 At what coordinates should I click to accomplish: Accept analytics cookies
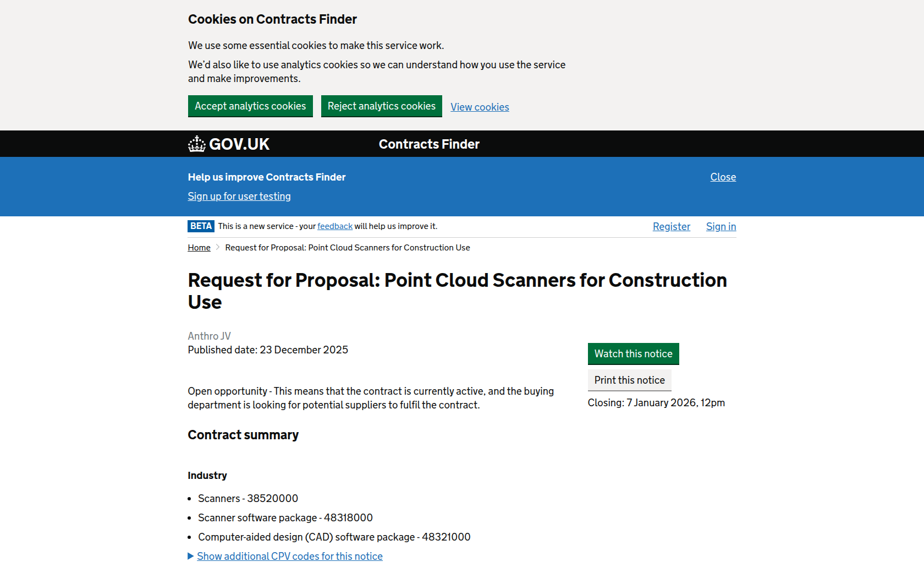(x=250, y=106)
